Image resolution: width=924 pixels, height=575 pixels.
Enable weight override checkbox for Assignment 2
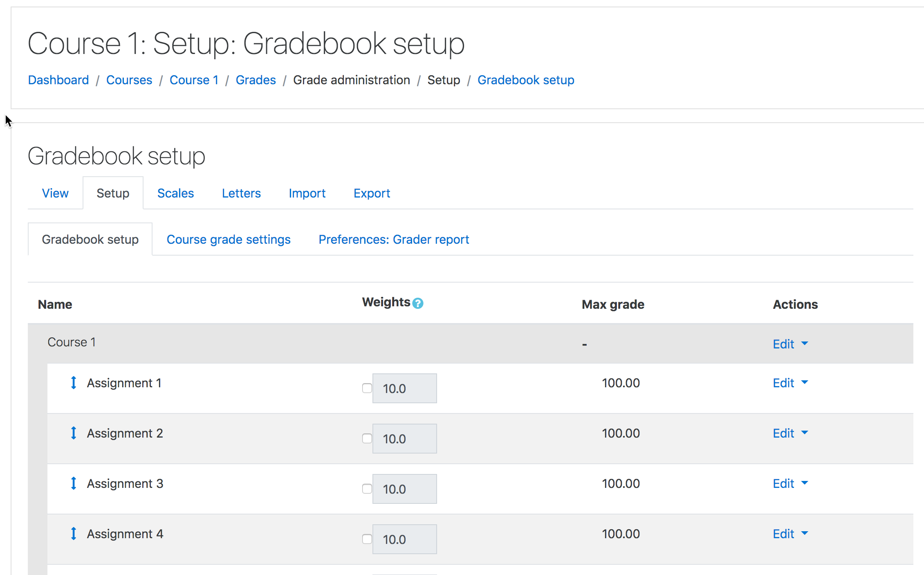tap(367, 438)
